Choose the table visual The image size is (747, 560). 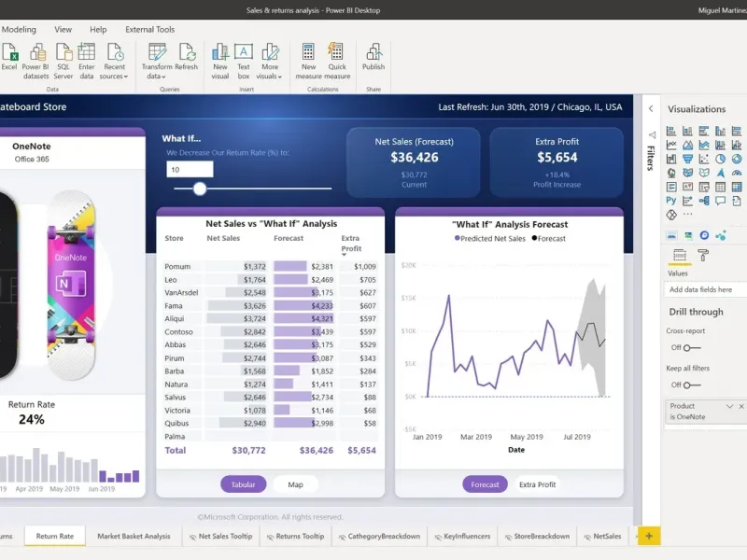pyautogui.click(x=720, y=188)
